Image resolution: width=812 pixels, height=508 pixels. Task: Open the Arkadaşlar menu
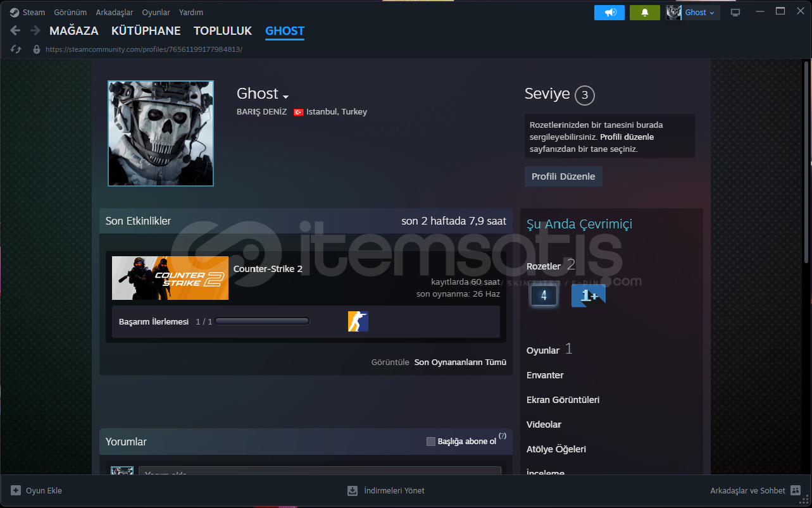click(x=115, y=12)
